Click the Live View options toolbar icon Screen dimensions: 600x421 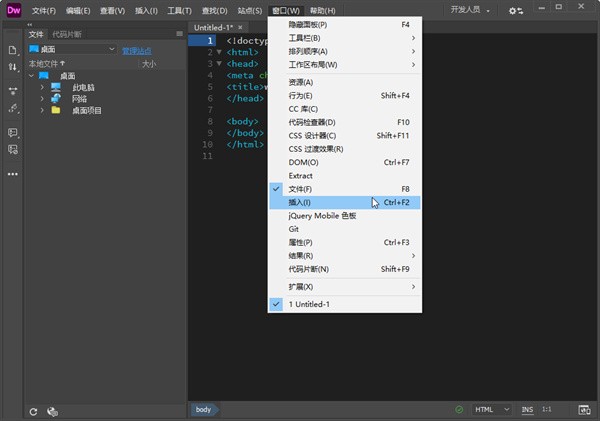click(x=13, y=88)
